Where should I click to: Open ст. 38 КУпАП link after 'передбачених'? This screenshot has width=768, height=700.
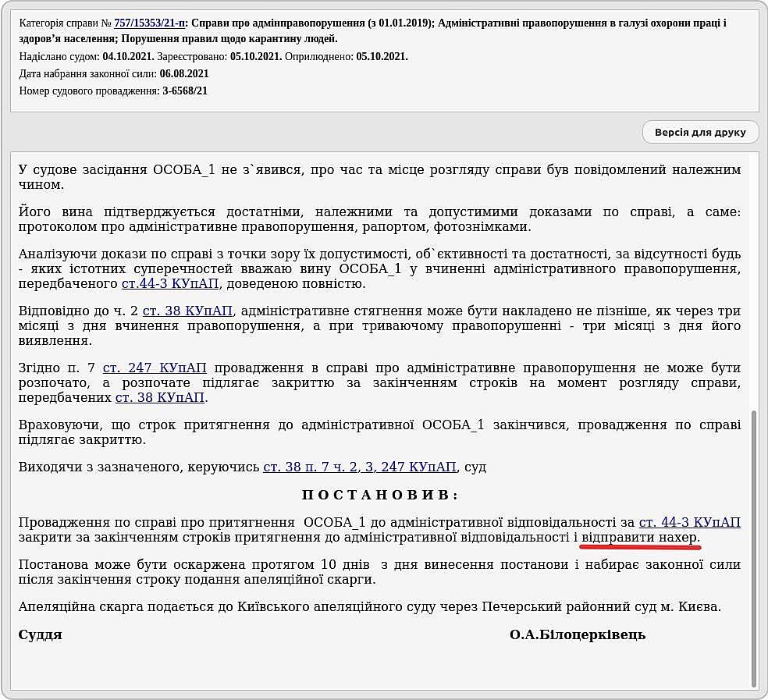coord(160,397)
